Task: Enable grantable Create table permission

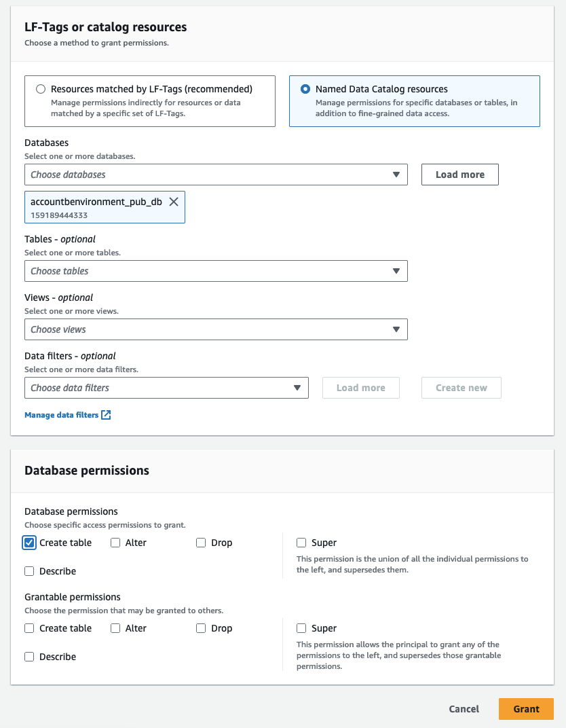Action: [x=29, y=628]
